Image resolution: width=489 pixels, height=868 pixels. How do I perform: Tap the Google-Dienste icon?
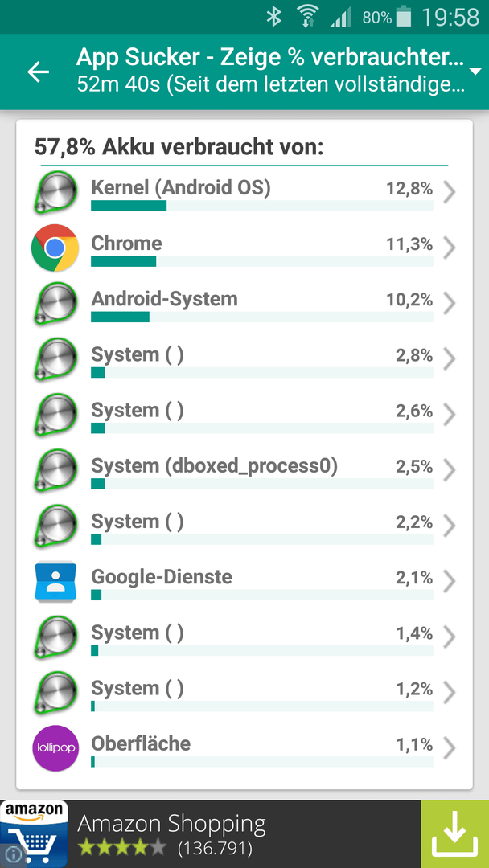(x=54, y=581)
